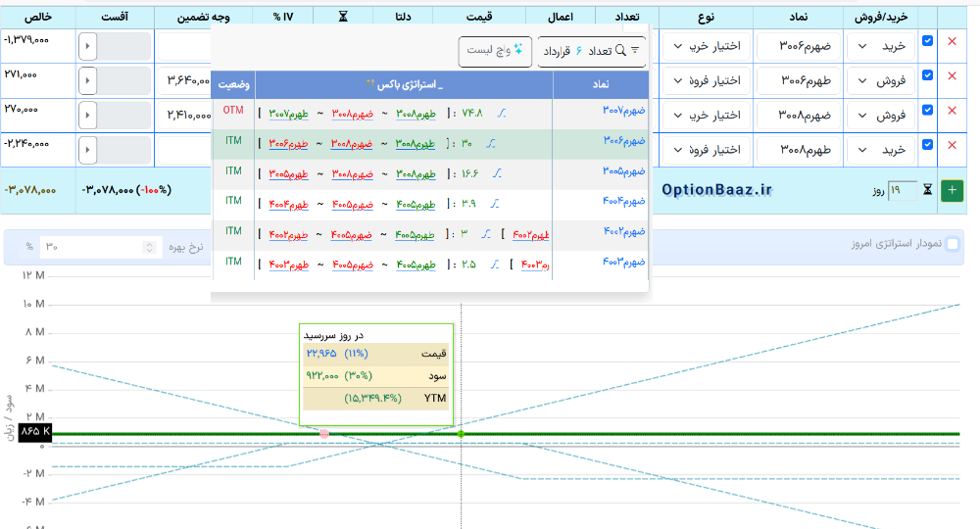980x529 pixels.
Task: Open فروش dropdown in طهرم۳۰۰۶ row
Action: [x=881, y=80]
